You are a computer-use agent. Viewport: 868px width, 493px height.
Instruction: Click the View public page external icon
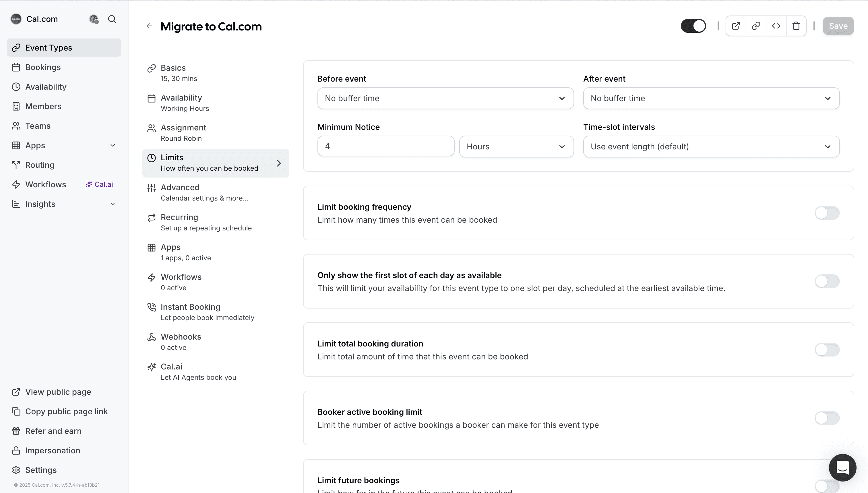[x=16, y=392]
